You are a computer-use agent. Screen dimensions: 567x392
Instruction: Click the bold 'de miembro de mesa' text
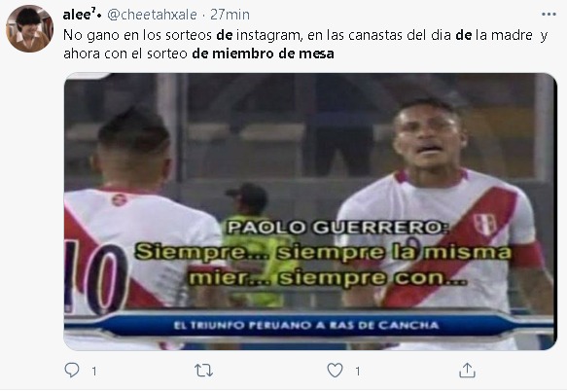[263, 53]
